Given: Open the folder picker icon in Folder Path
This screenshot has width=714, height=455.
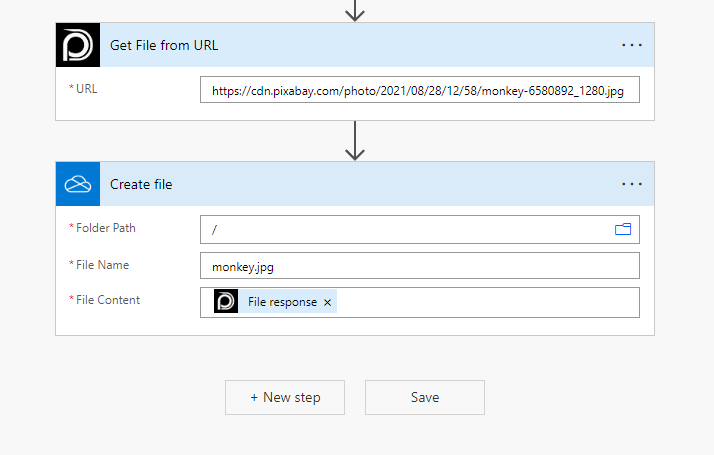Looking at the screenshot, I should [x=623, y=229].
